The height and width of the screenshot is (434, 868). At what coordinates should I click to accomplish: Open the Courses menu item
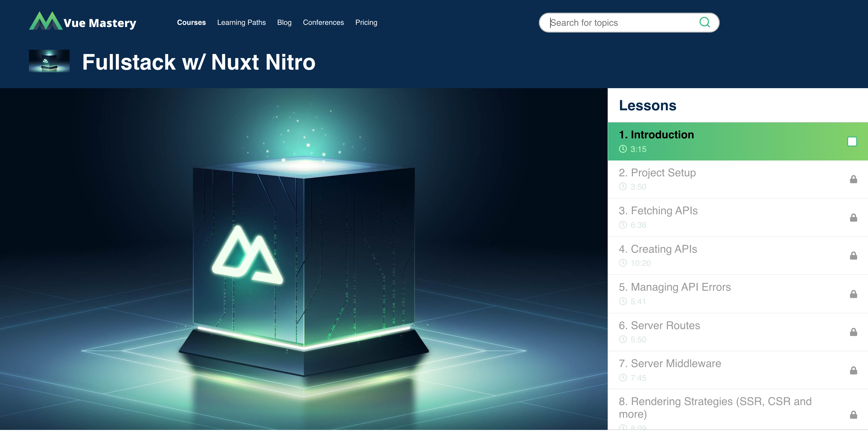point(191,23)
